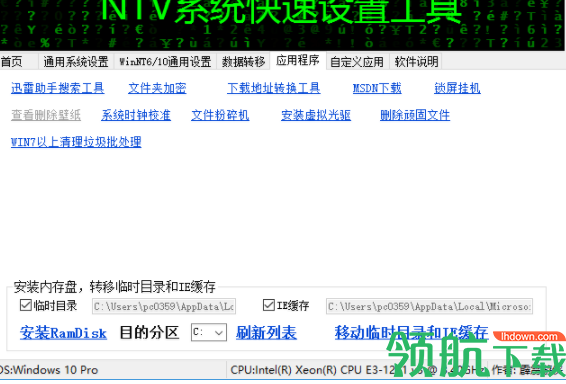Viewport: 566px width, 384px height.
Task: Select the WinNT6/10通用设置 tab
Action: coord(165,62)
